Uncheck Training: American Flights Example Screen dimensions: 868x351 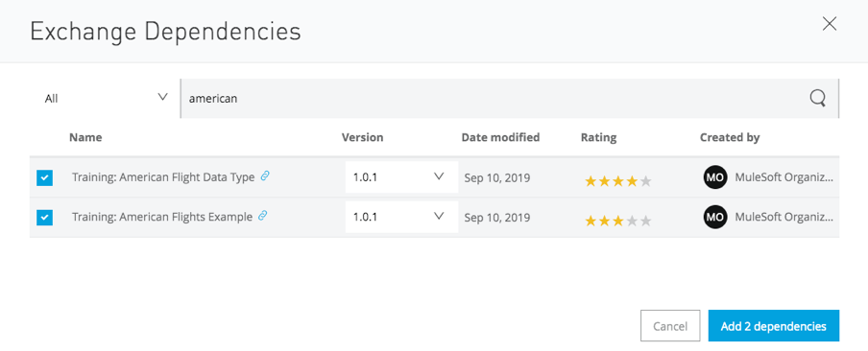(x=45, y=218)
